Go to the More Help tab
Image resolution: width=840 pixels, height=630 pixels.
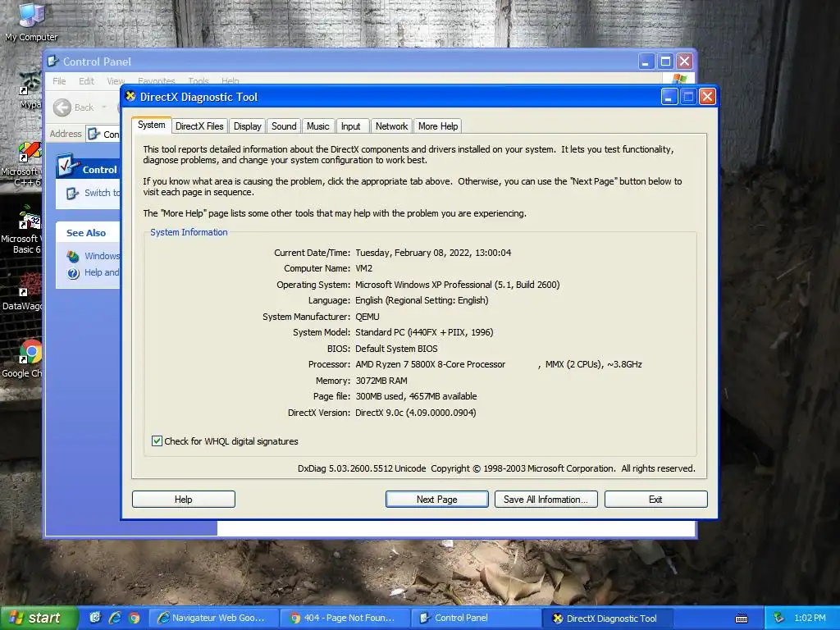(x=438, y=126)
